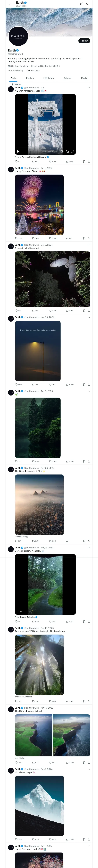Viewport: 98px width, 868px height.
Task: Click the Grok icon in header
Action: point(81,4)
